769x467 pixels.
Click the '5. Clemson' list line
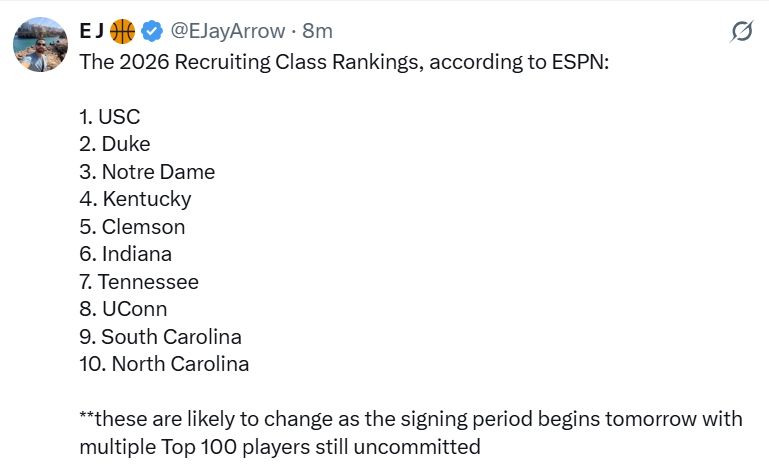(x=132, y=227)
